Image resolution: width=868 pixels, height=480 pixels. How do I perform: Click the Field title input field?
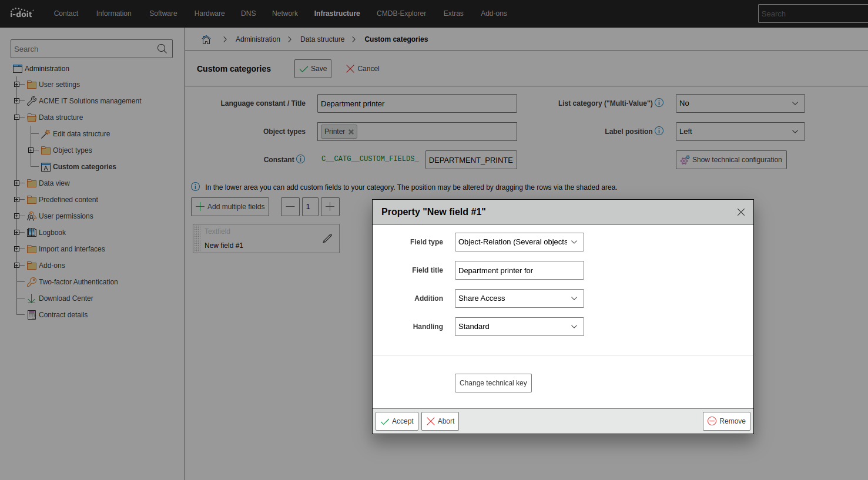[519, 270]
